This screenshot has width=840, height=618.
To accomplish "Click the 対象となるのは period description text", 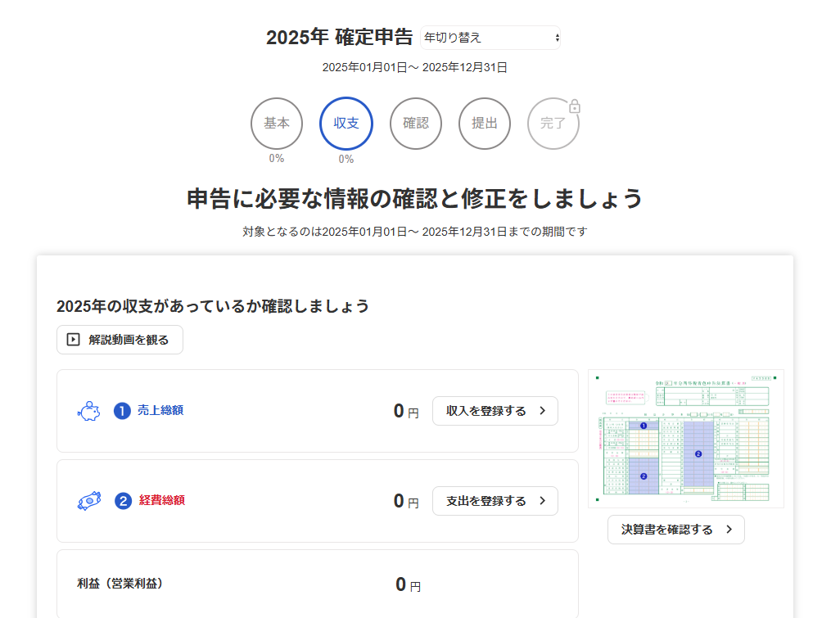I will click(x=414, y=232).
